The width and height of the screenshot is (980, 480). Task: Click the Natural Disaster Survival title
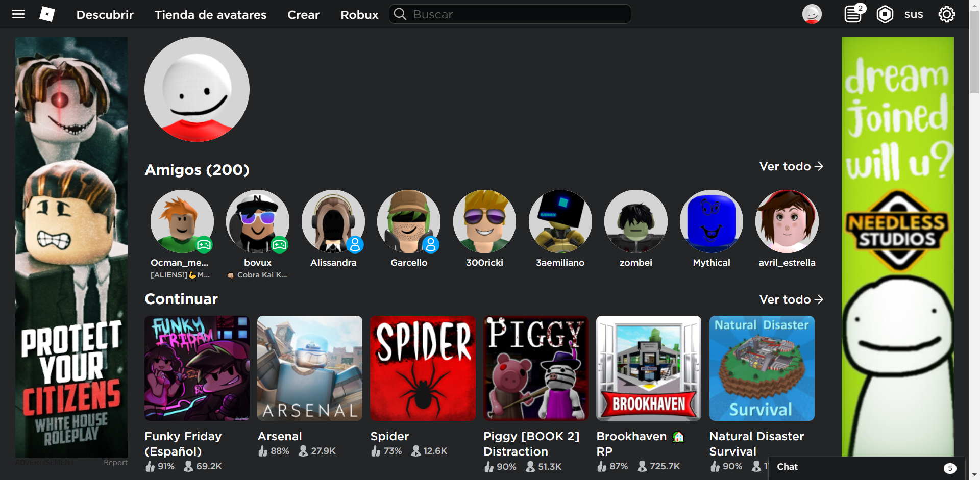coord(756,444)
